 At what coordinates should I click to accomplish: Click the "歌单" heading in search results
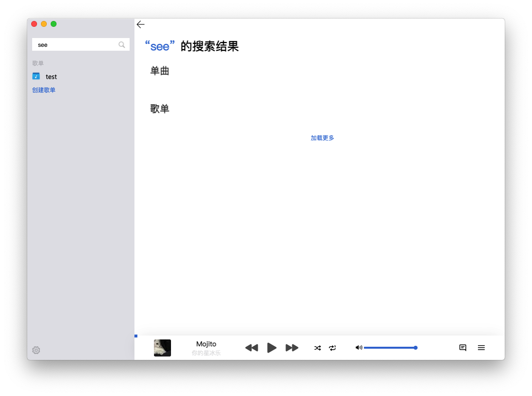click(x=160, y=109)
